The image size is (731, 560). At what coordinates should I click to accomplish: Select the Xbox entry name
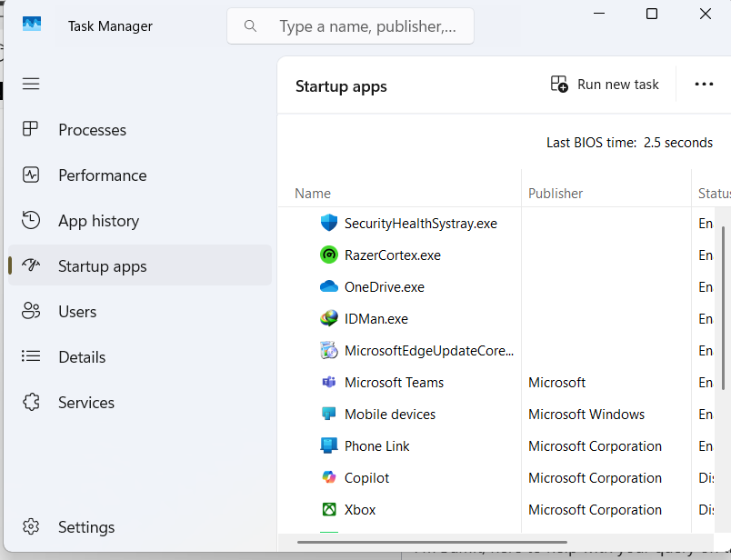(x=360, y=510)
